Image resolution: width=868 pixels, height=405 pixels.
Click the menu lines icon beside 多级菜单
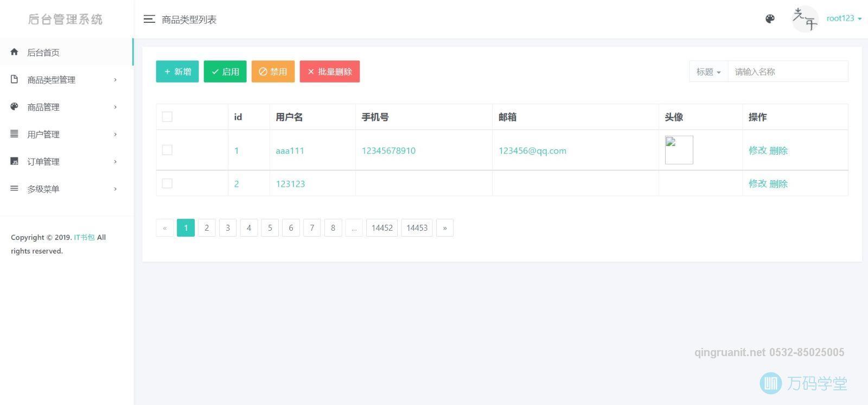(15, 188)
